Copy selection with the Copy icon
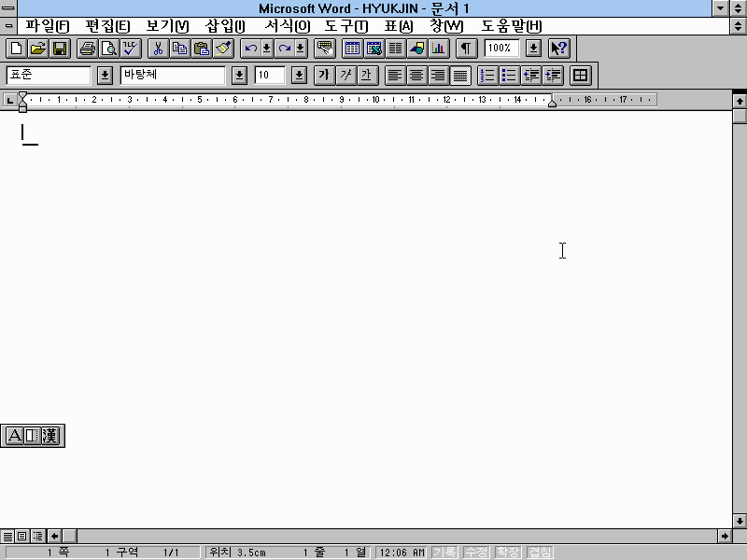This screenshot has height=560, width=747. point(179,49)
